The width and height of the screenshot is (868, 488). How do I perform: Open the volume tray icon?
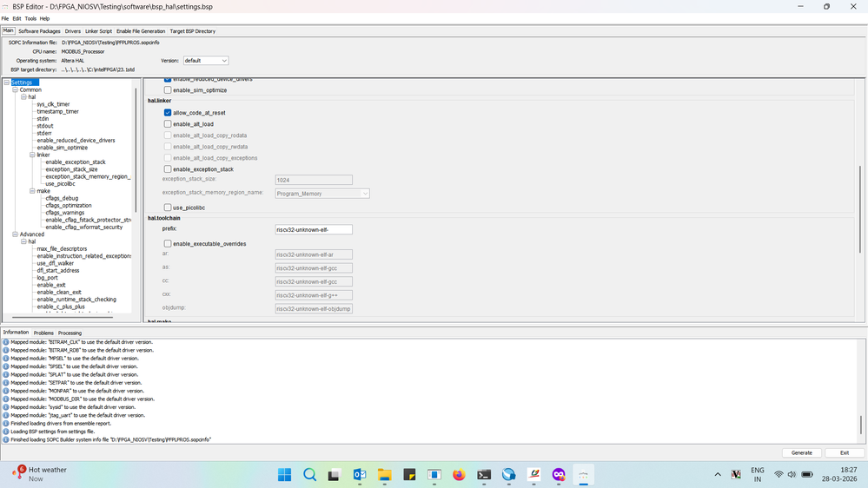click(792, 474)
